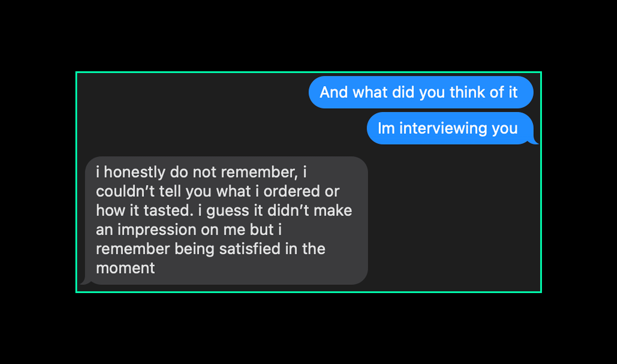Click the word "Im" in the second blue bubble
The width and height of the screenshot is (617, 364).
386,128
